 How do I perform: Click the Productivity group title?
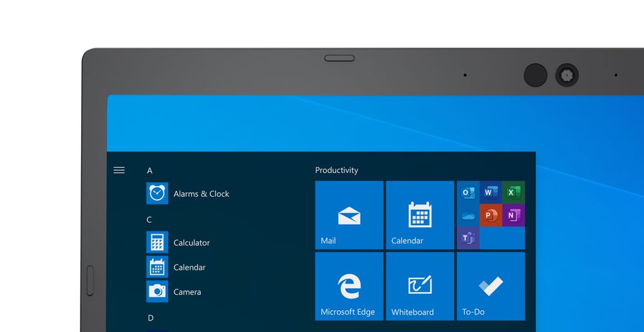tap(336, 171)
